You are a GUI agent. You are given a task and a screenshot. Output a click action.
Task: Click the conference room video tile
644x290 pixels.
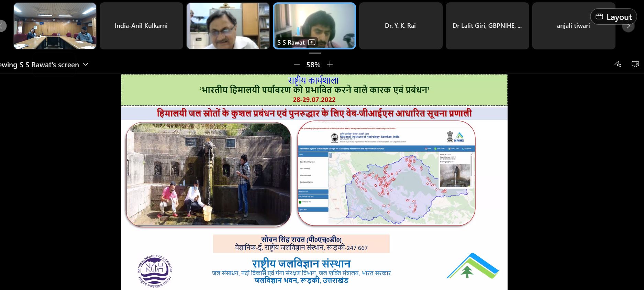coord(55,26)
